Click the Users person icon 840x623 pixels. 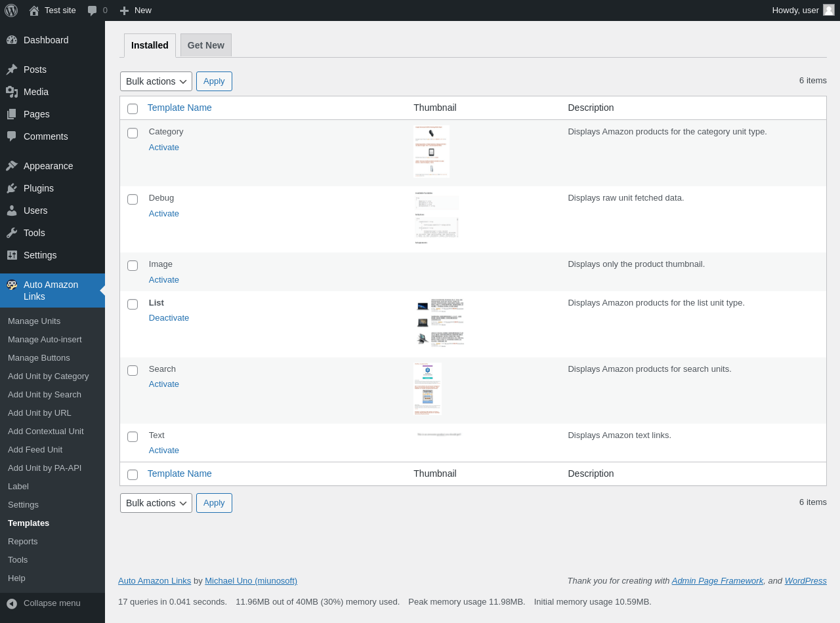[12, 211]
